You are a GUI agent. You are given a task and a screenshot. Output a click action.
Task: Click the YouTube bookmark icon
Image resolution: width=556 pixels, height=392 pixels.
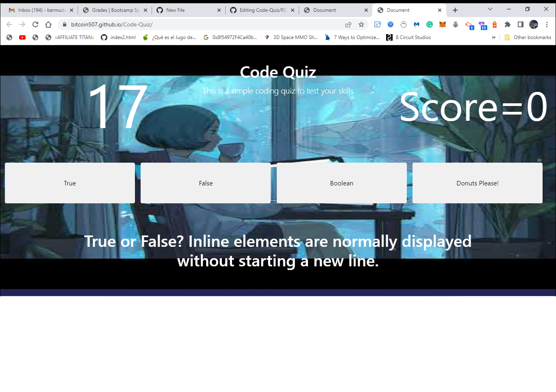(22, 37)
